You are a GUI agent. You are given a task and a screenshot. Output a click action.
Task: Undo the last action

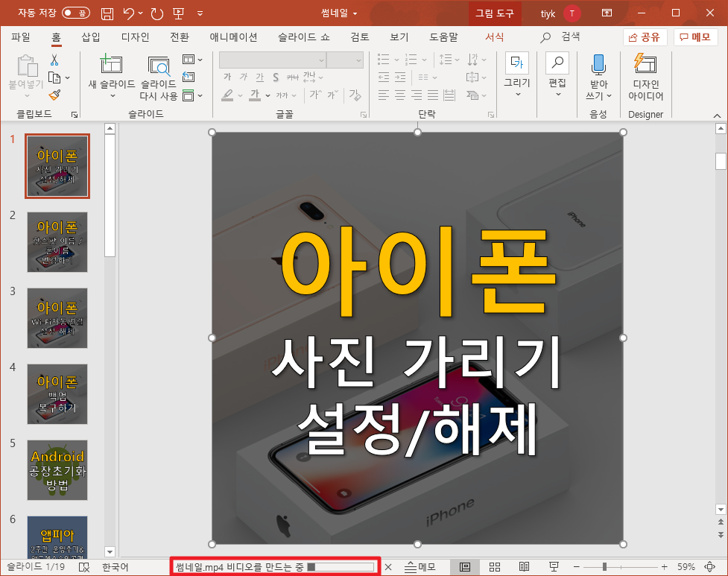click(129, 13)
